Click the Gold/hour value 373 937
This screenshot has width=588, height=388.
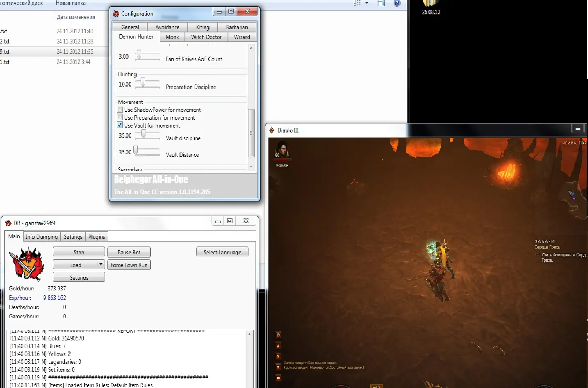tap(57, 288)
